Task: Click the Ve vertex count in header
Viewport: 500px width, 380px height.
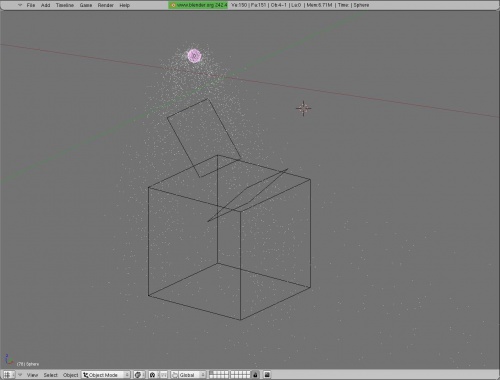Action: [x=239, y=5]
